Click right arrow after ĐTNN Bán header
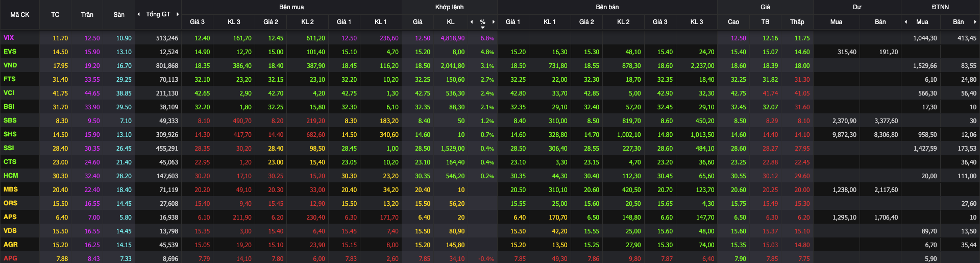980x263 pixels. [x=975, y=22]
